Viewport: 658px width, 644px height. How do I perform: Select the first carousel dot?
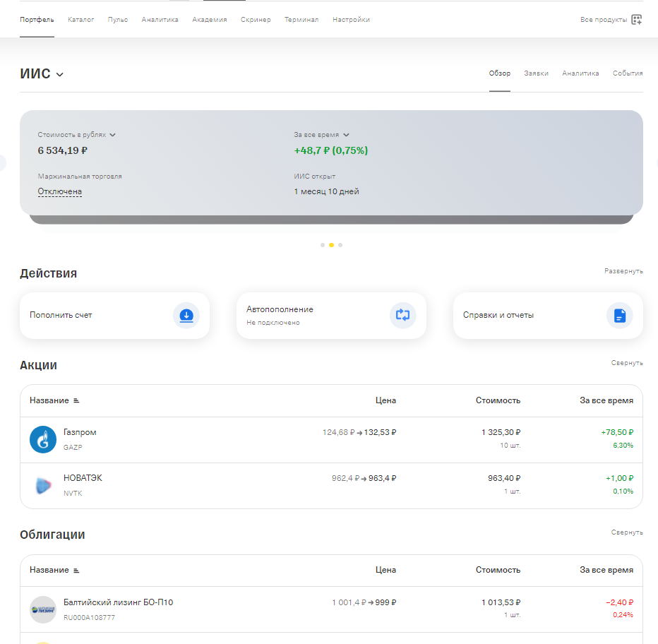pyautogui.click(x=322, y=245)
